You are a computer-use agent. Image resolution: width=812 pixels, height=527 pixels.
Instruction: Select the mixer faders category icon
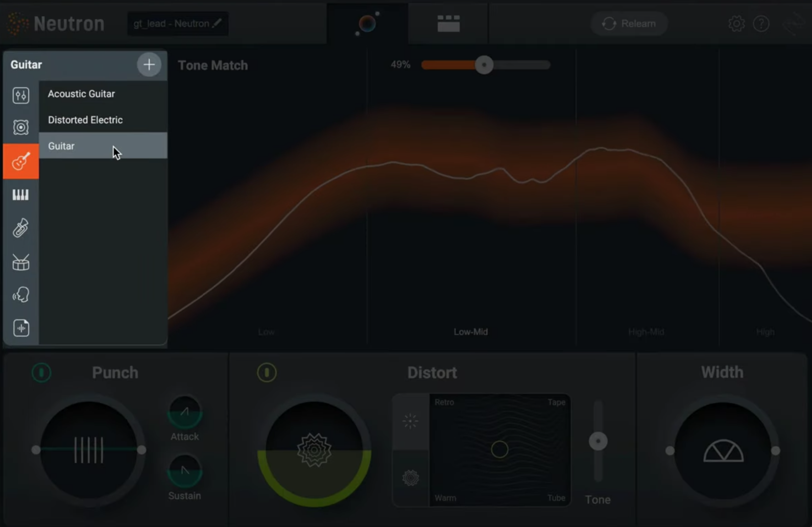pyautogui.click(x=21, y=95)
